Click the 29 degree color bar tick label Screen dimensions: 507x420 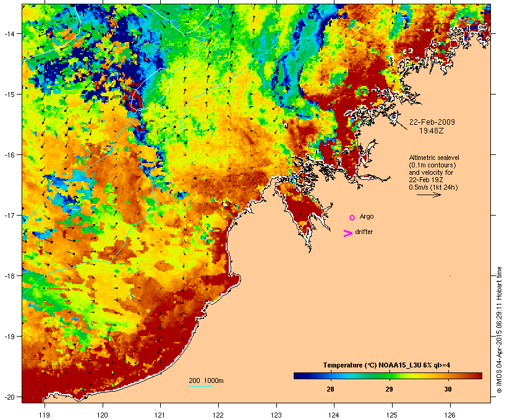point(389,389)
